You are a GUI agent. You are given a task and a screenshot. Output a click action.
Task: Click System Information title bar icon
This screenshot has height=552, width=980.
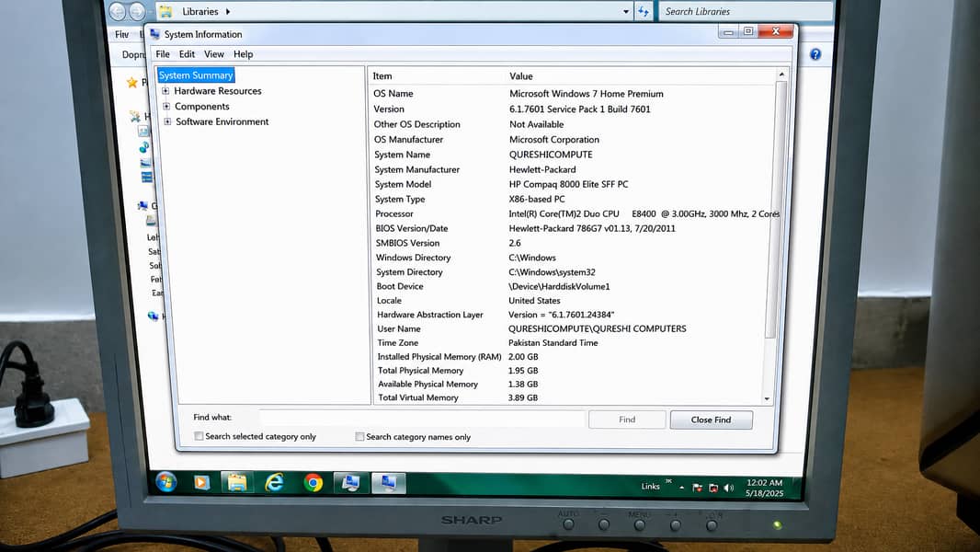tap(155, 34)
